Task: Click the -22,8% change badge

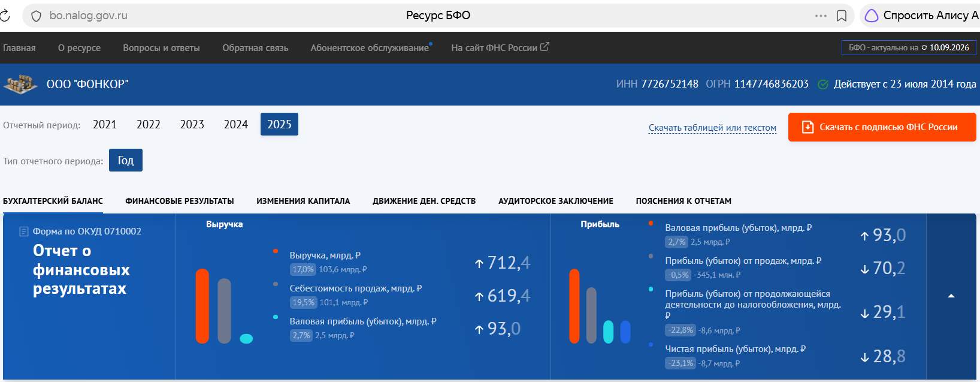Action: pos(680,330)
